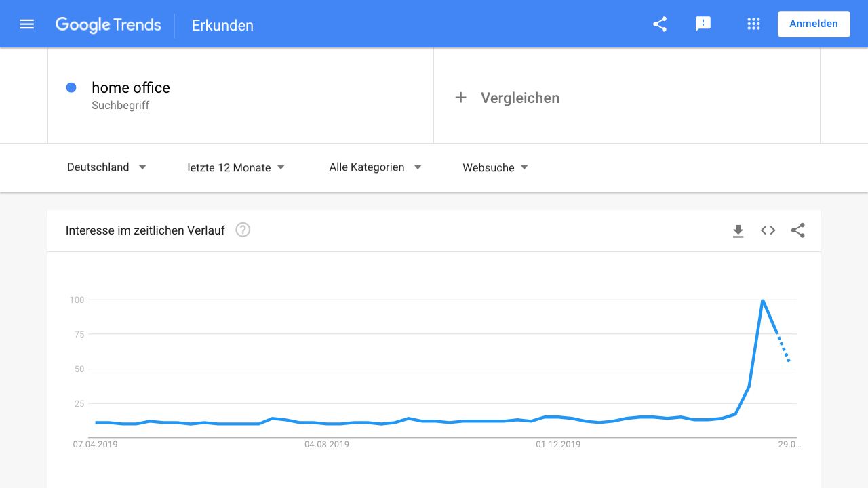Go to the Google Trends logo link
Image resolution: width=868 pixels, height=488 pixels.
tap(108, 25)
